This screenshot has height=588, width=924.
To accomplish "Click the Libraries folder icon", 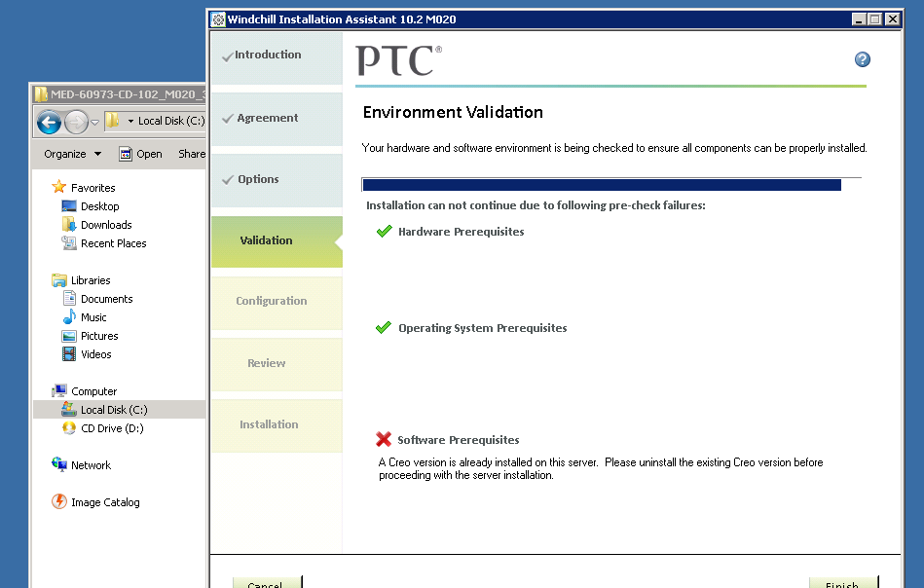I will coord(59,279).
